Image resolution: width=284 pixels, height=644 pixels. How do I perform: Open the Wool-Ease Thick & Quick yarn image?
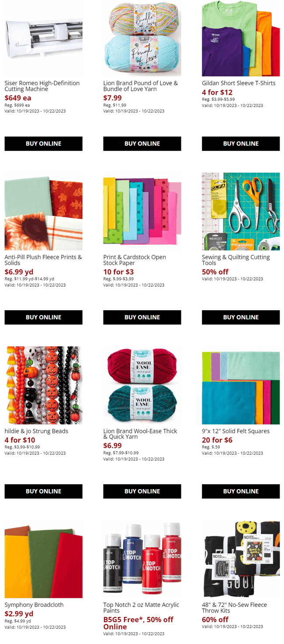(142, 385)
